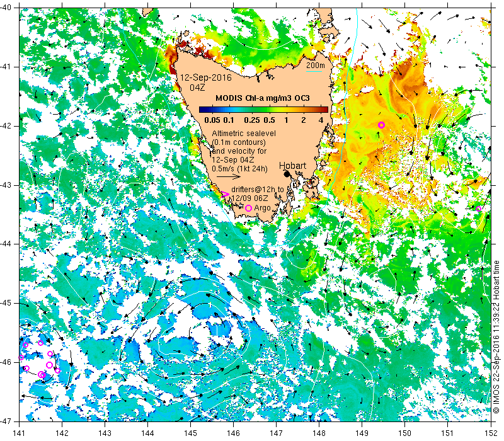Select the black Hobart location dot

(x=287, y=174)
